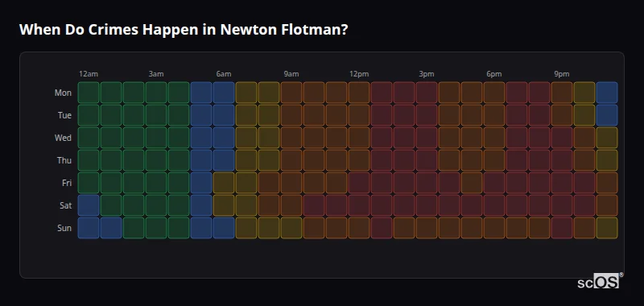This screenshot has width=644, height=306.
Task: Select the Saturday 9am heatmap cell
Action: 291,205
